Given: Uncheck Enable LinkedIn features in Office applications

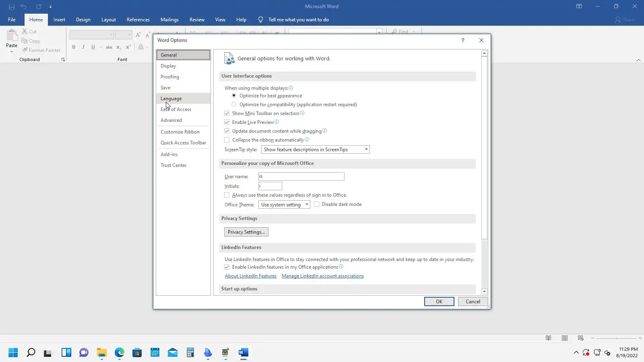Looking at the screenshot, I should [227, 267].
